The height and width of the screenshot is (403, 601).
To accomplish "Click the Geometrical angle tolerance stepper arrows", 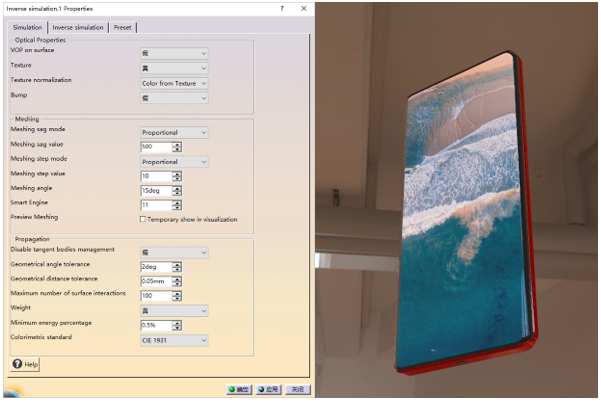I will [177, 267].
